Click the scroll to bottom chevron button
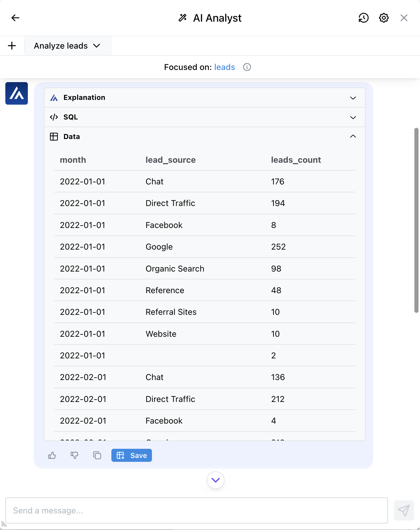The height and width of the screenshot is (530, 420). tap(215, 480)
